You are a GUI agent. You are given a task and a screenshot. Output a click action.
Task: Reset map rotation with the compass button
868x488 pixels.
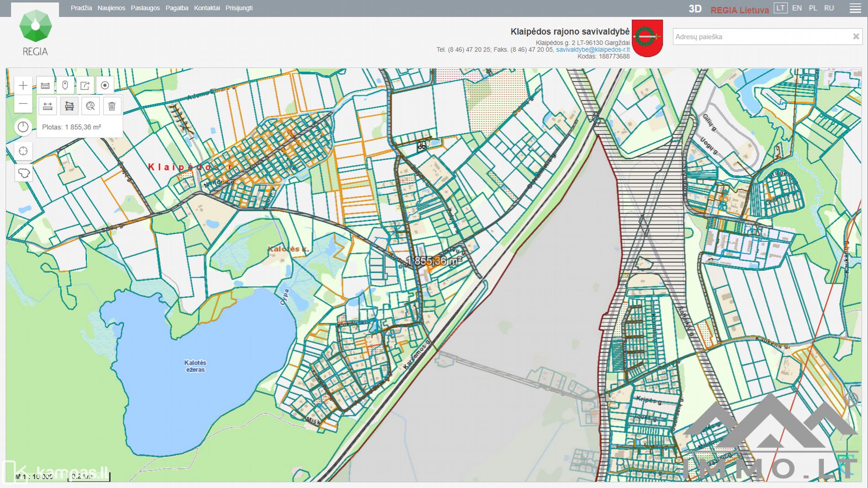click(x=23, y=127)
